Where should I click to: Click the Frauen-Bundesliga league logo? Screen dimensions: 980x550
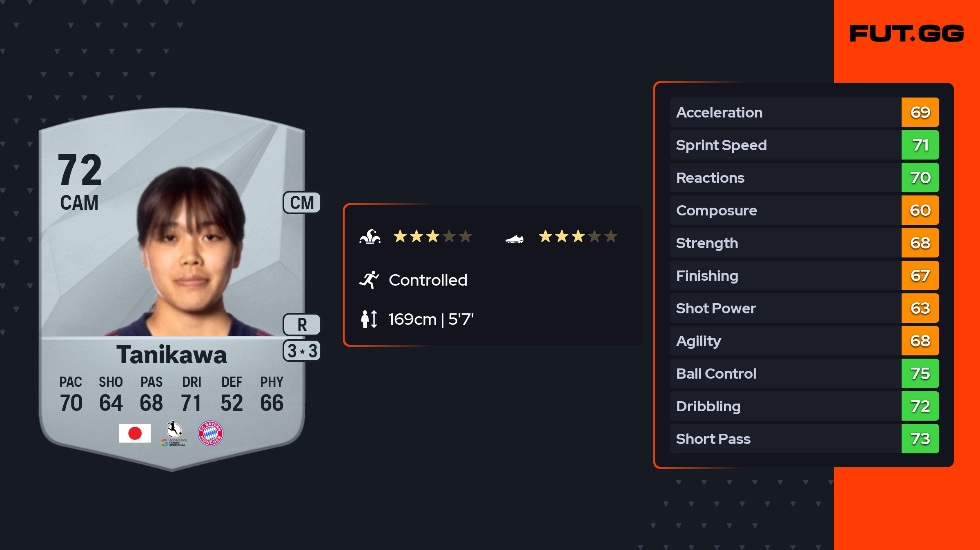[174, 433]
